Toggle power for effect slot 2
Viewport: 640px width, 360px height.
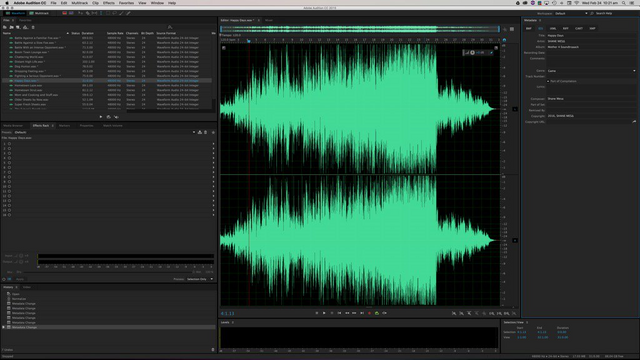click(x=9, y=149)
